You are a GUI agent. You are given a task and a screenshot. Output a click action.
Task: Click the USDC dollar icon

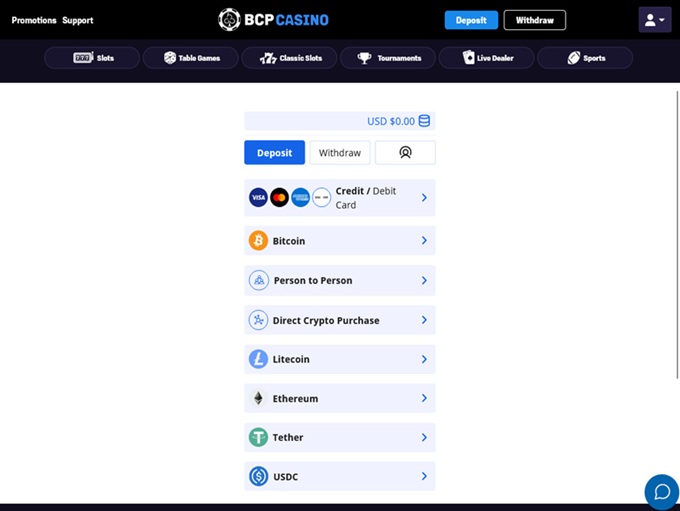[258, 477]
